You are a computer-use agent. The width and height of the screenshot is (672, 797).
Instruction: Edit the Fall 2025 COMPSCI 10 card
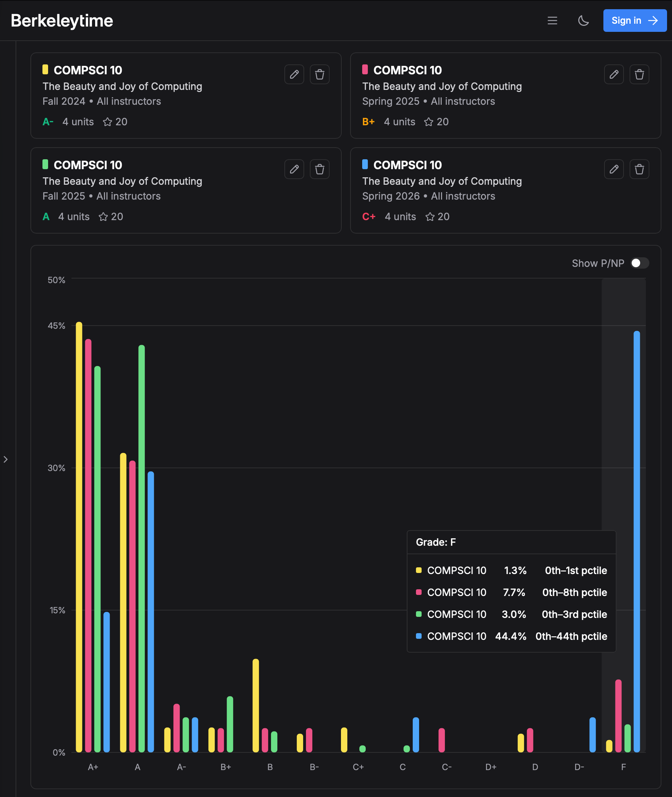[294, 169]
